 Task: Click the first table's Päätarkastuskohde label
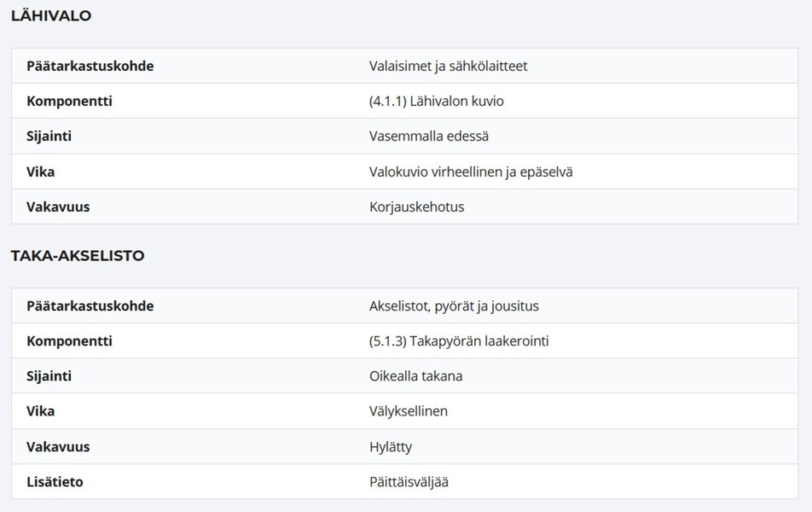(x=90, y=67)
